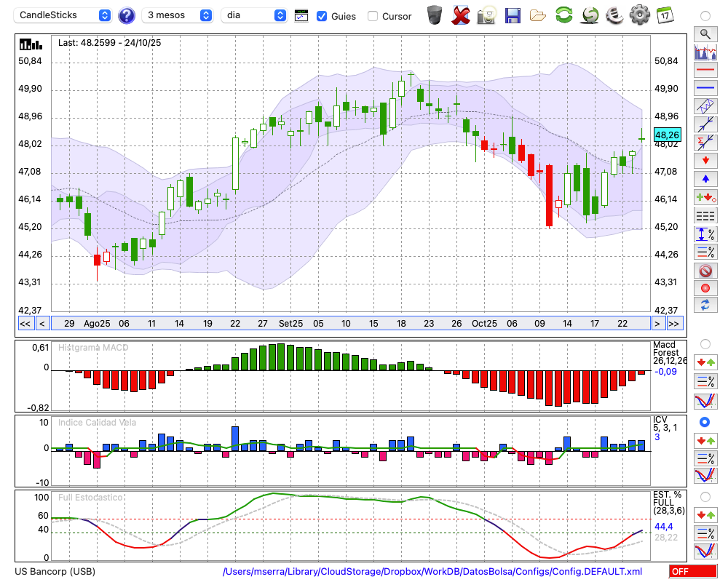The height and width of the screenshot is (582, 728).
Task: Toggle the red OFF indicator button
Action: (693, 571)
